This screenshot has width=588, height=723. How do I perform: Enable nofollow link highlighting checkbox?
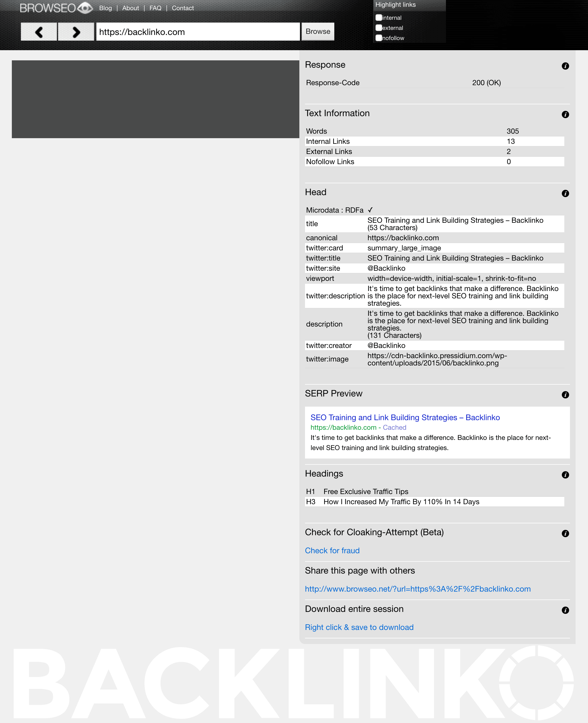pyautogui.click(x=379, y=38)
